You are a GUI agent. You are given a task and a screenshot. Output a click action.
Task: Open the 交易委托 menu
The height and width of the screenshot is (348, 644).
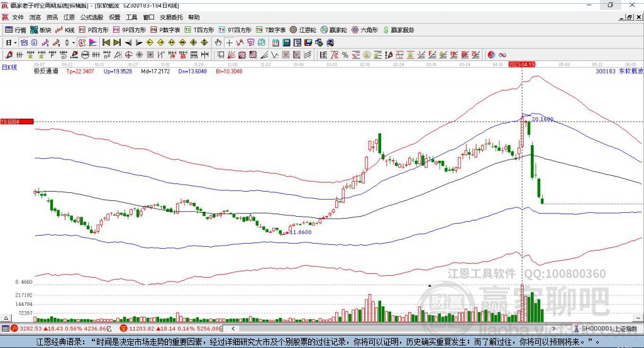click(171, 17)
